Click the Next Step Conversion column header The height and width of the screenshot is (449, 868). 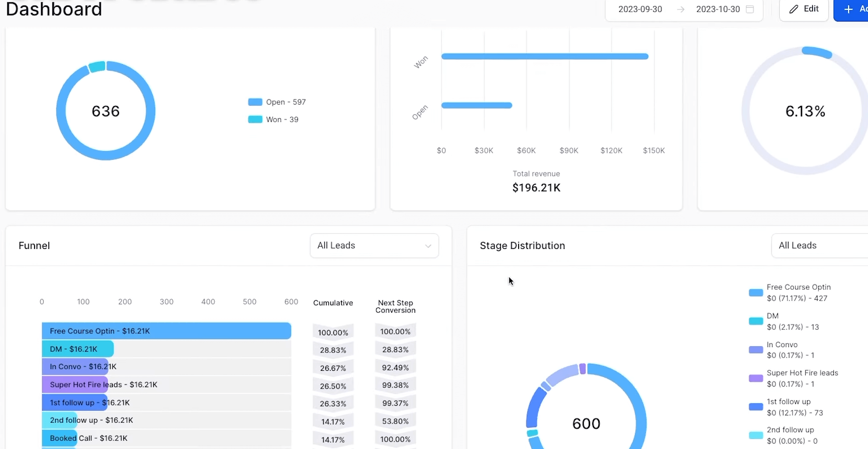coord(395,307)
